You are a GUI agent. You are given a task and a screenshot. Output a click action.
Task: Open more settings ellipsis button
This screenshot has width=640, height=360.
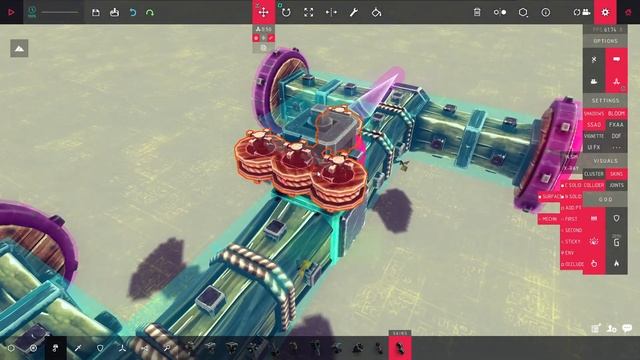tap(616, 147)
